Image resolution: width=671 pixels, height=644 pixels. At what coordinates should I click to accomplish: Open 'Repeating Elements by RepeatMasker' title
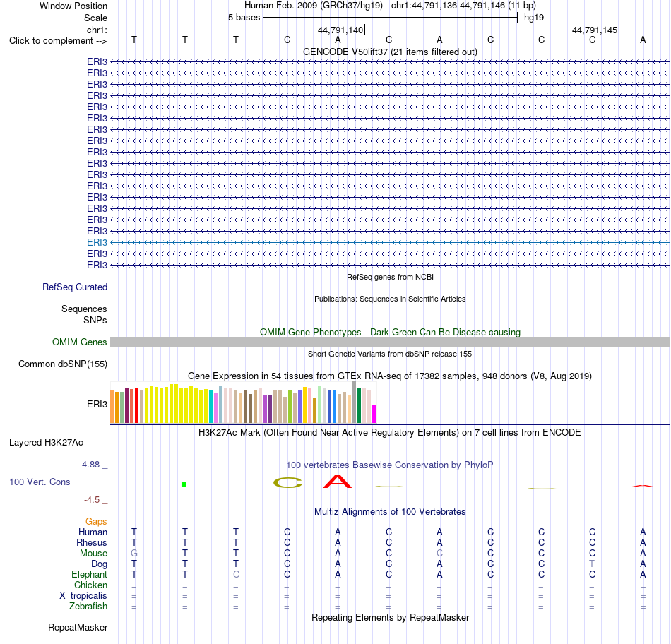[x=390, y=617]
